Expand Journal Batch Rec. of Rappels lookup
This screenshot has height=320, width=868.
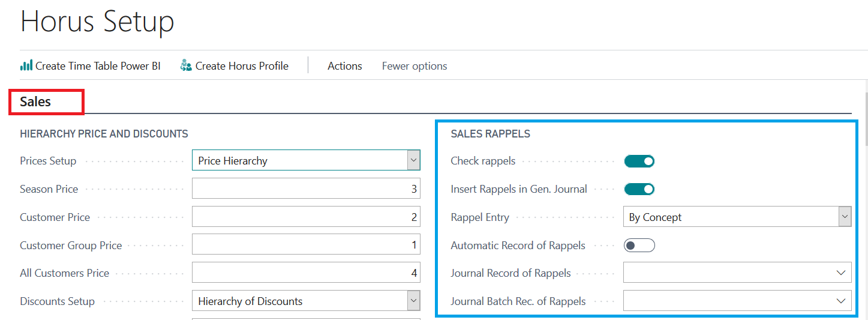[841, 301]
